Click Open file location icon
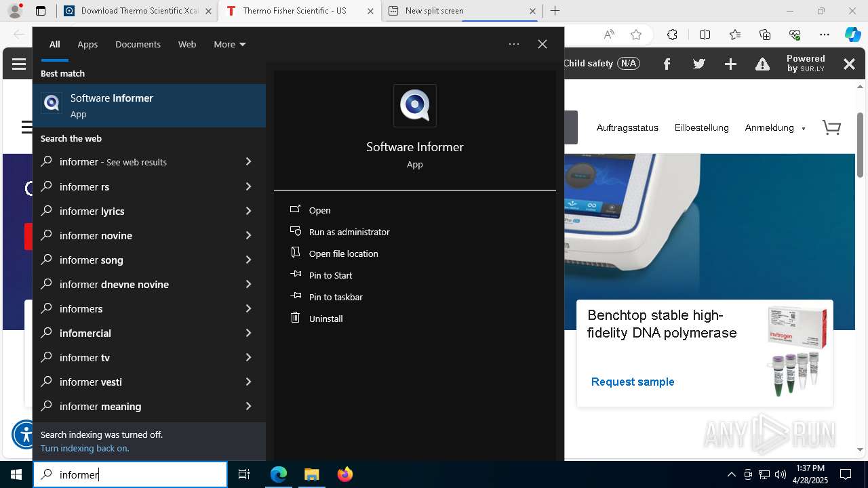This screenshot has height=488, width=868. (x=295, y=253)
